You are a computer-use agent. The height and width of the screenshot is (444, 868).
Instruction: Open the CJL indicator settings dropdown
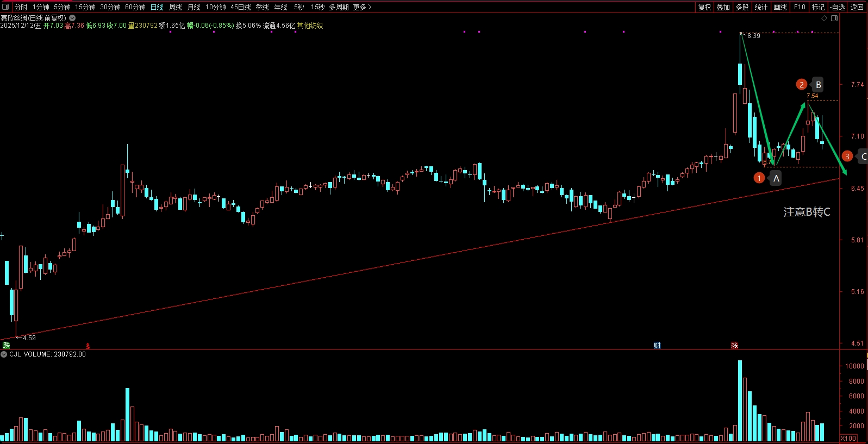4,354
